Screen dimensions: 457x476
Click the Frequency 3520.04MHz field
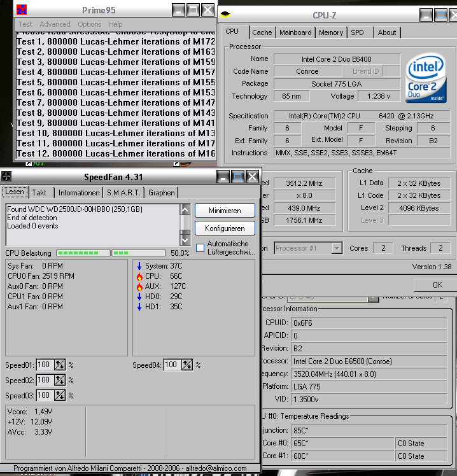tap(369, 374)
